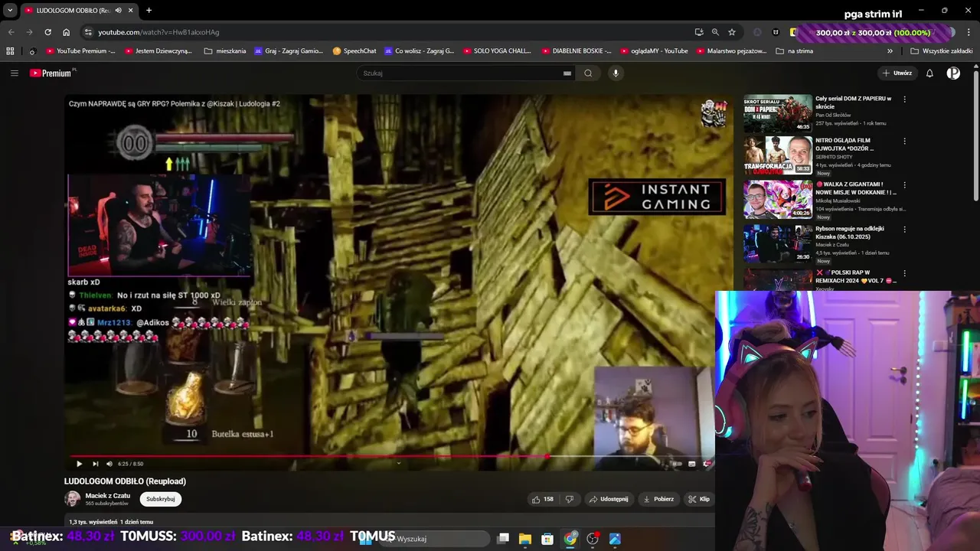Open the WALKA Z GIGANTAMI video thumbnail

[x=777, y=199]
